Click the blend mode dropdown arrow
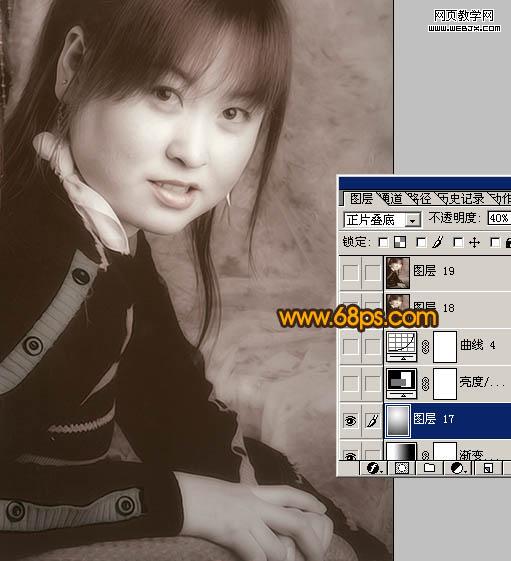511x561 pixels. pyautogui.click(x=412, y=220)
